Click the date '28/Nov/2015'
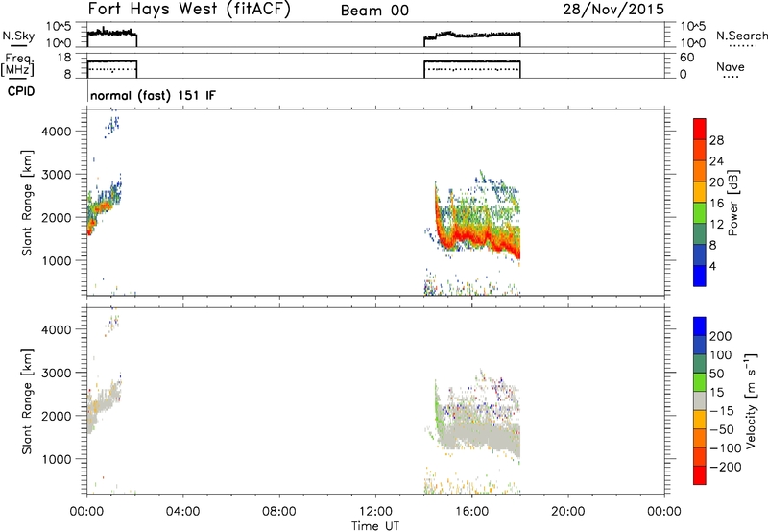The image size is (768, 532). point(613,9)
